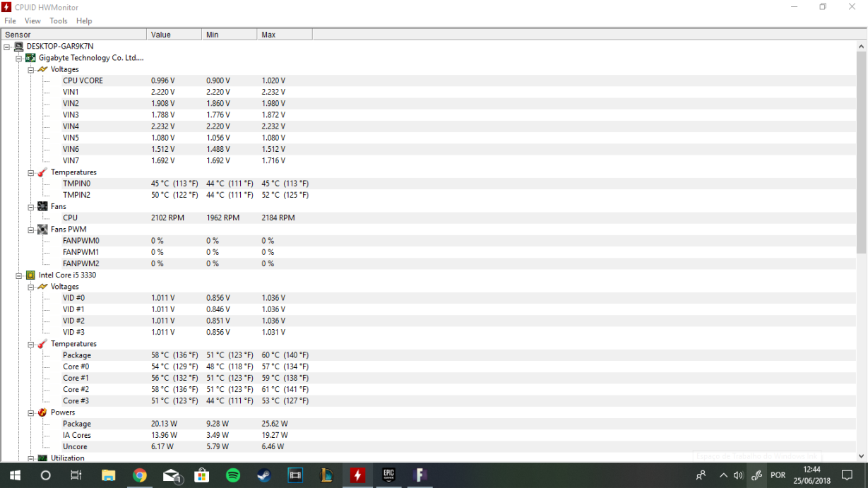868x488 pixels.
Task: Click the Min column header
Action: (230, 35)
